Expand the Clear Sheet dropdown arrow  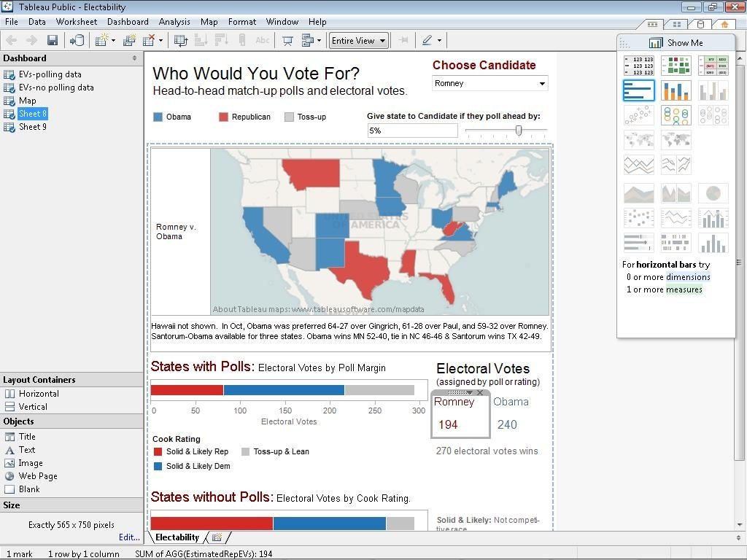coord(161,41)
